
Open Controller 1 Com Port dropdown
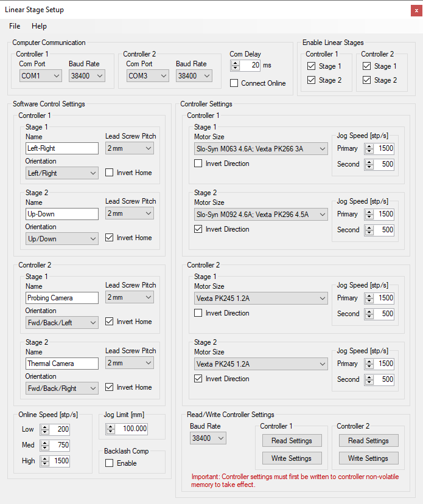pos(41,76)
